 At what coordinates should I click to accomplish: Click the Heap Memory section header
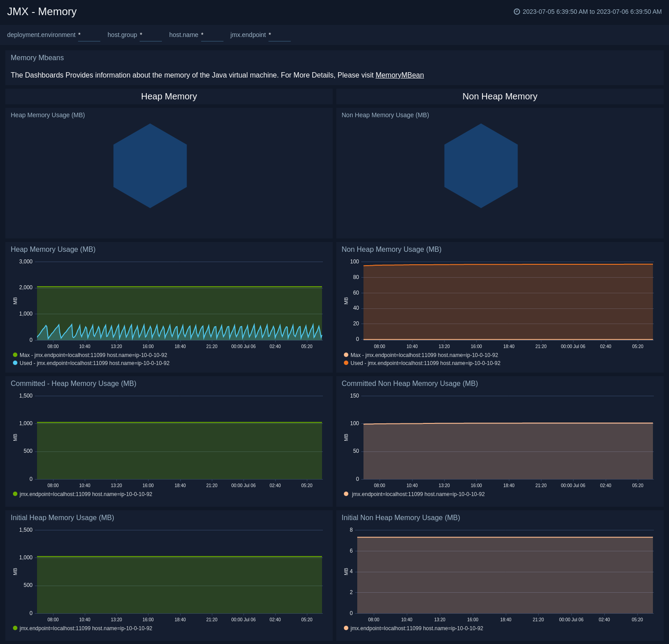point(169,96)
